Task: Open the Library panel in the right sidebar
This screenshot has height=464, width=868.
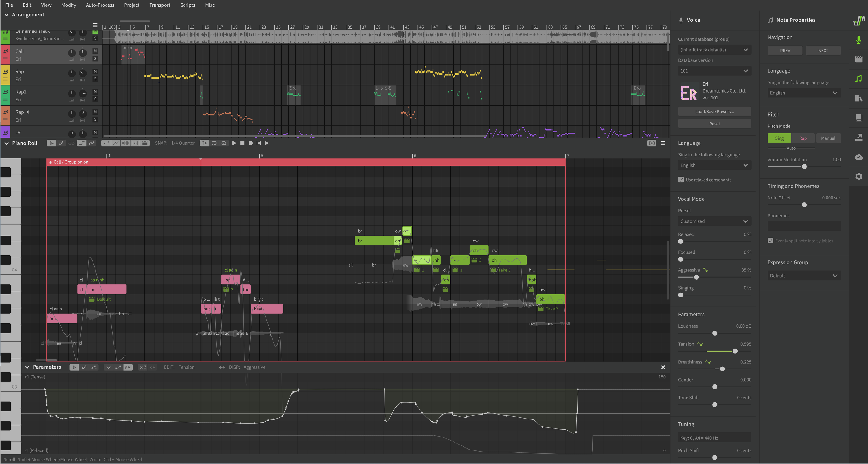Action: [x=858, y=98]
